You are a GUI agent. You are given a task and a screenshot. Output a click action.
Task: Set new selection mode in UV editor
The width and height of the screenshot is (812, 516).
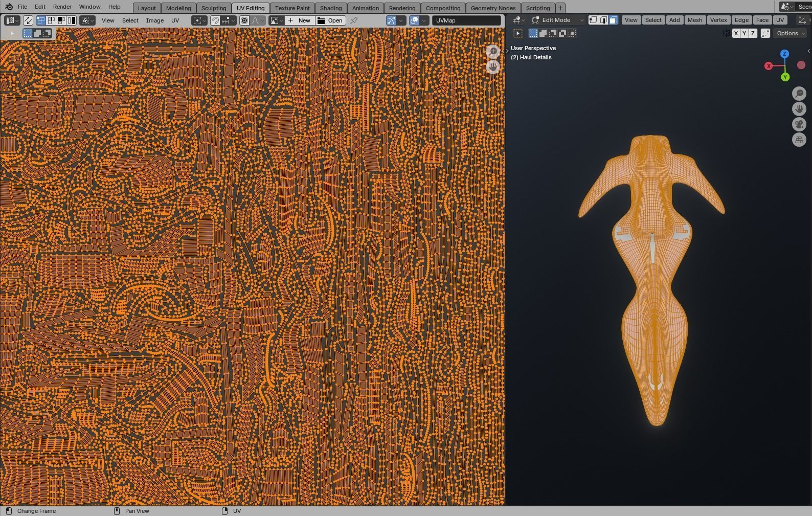(x=28, y=33)
